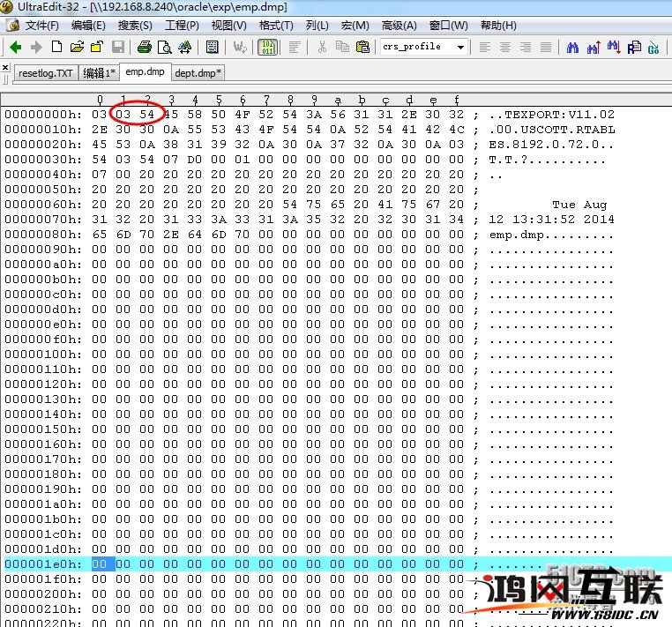Apply justify alignment with the toolbar icon
Viewport: 672px width, 627px height.
click(x=546, y=47)
